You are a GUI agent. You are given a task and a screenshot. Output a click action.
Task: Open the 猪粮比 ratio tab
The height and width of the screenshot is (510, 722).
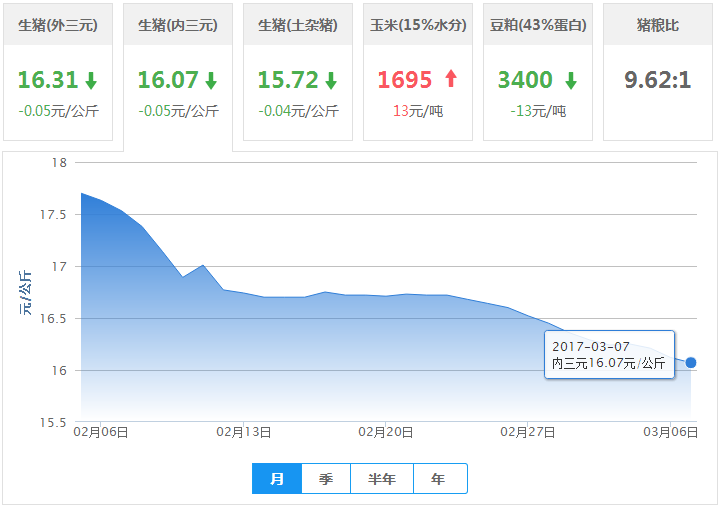[x=657, y=25]
